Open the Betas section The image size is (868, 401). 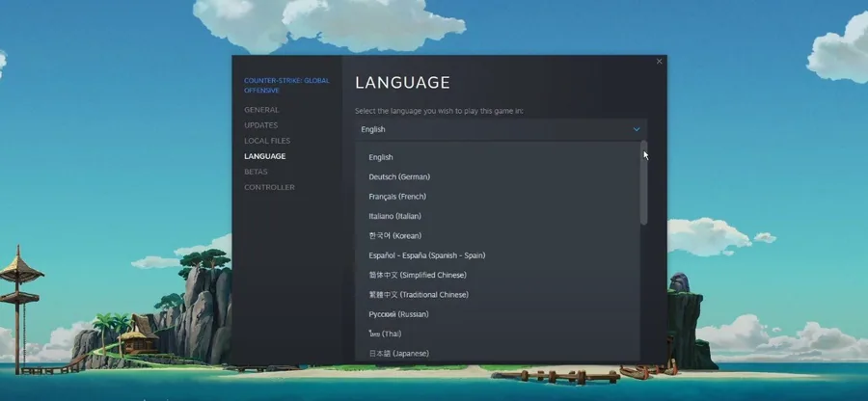(x=256, y=172)
